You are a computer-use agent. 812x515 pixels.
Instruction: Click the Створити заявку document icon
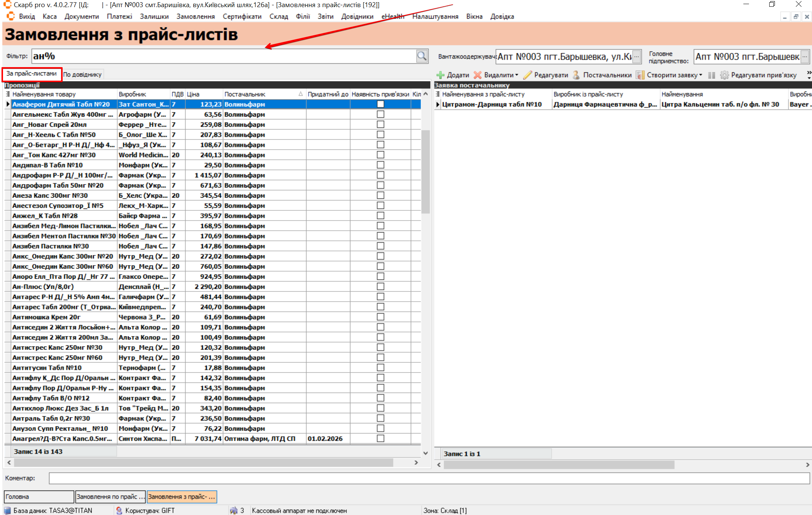pos(640,75)
